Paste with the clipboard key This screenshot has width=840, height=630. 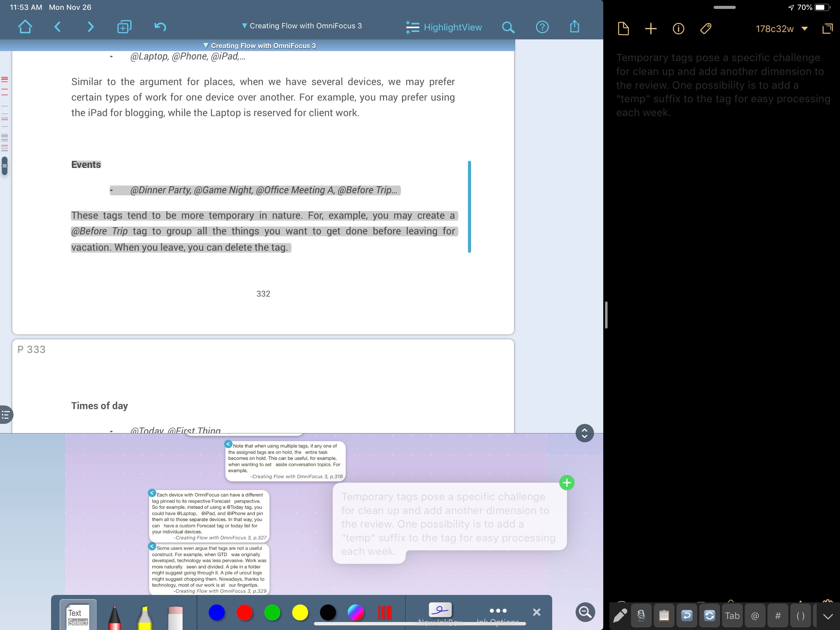664,616
